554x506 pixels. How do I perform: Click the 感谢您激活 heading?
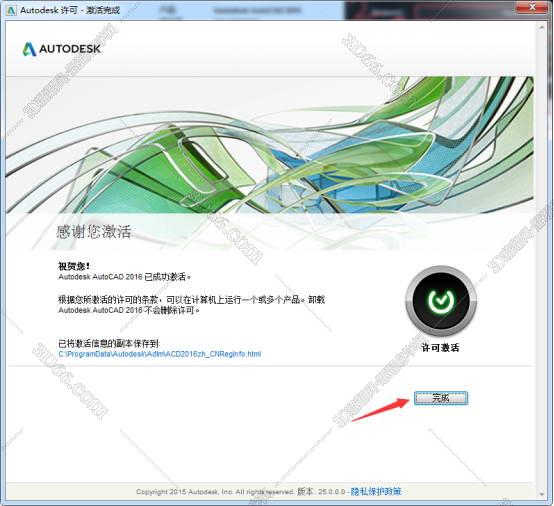pyautogui.click(x=94, y=232)
